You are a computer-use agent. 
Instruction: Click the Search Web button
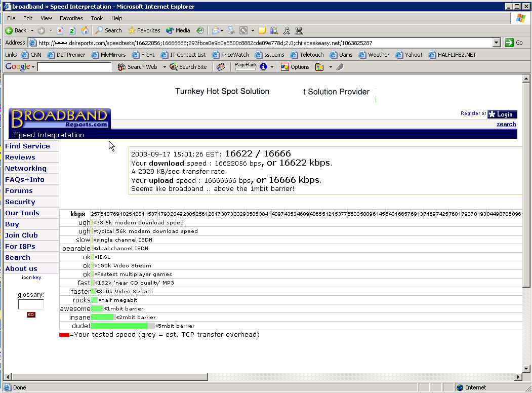coord(137,67)
